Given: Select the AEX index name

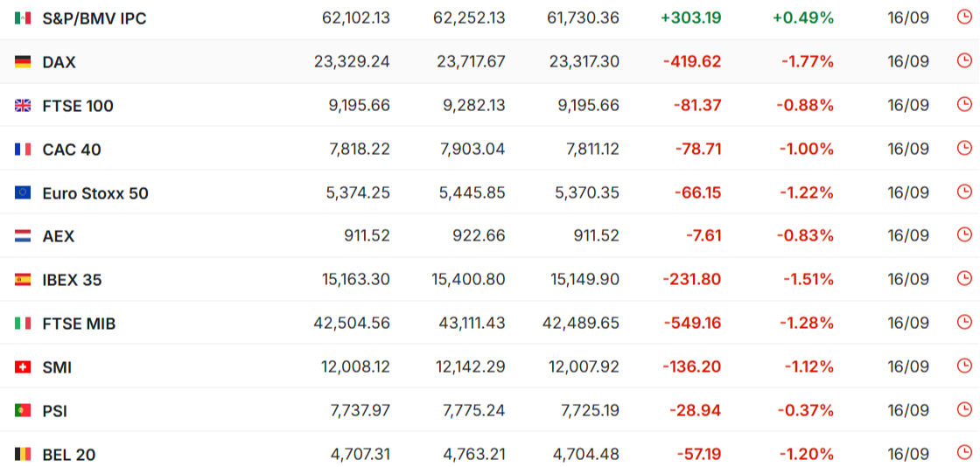Looking at the screenshot, I should tap(58, 237).
